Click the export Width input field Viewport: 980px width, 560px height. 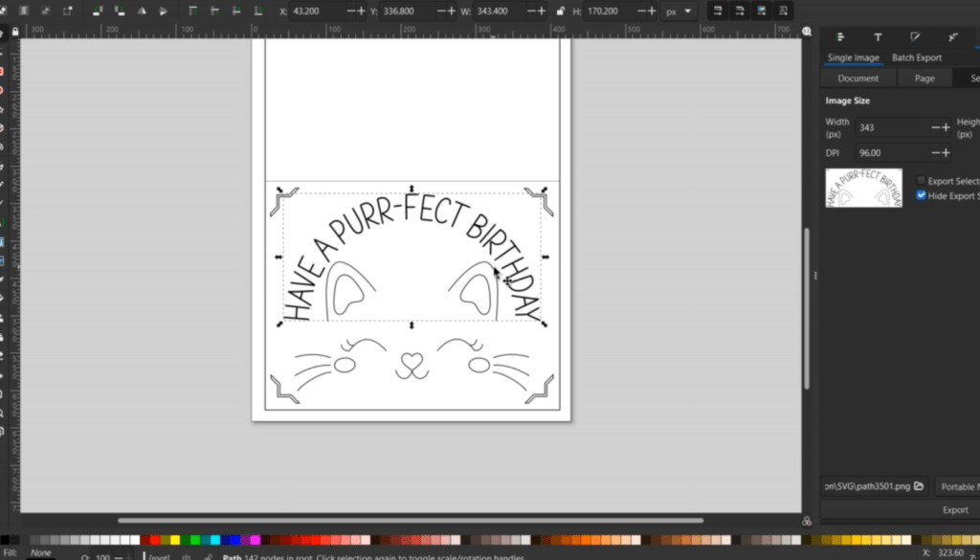(892, 127)
